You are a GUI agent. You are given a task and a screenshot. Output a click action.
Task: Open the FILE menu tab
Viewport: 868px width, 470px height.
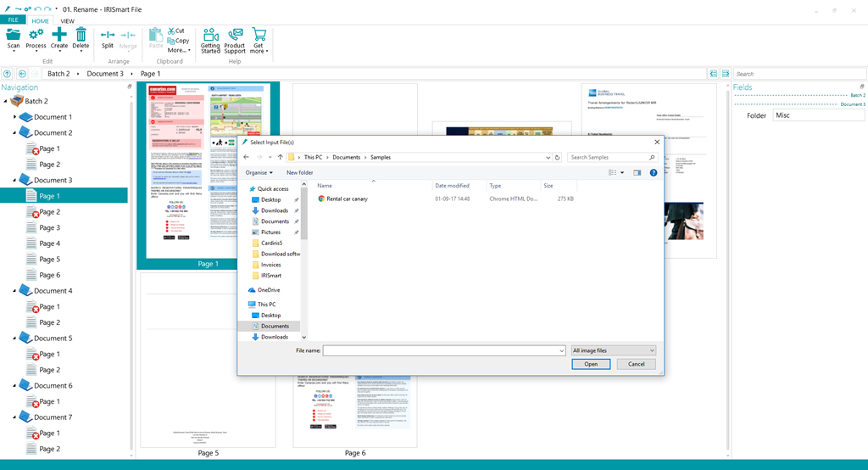[14, 20]
